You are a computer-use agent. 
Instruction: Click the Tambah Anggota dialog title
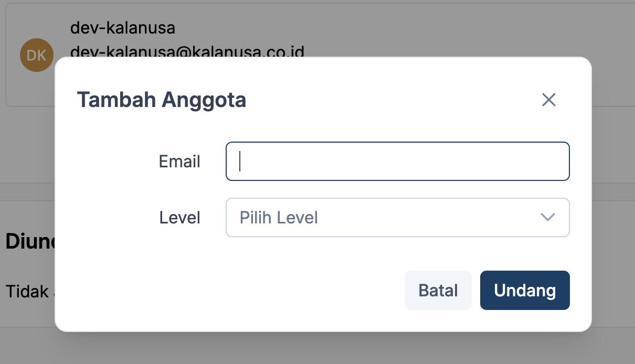162,100
